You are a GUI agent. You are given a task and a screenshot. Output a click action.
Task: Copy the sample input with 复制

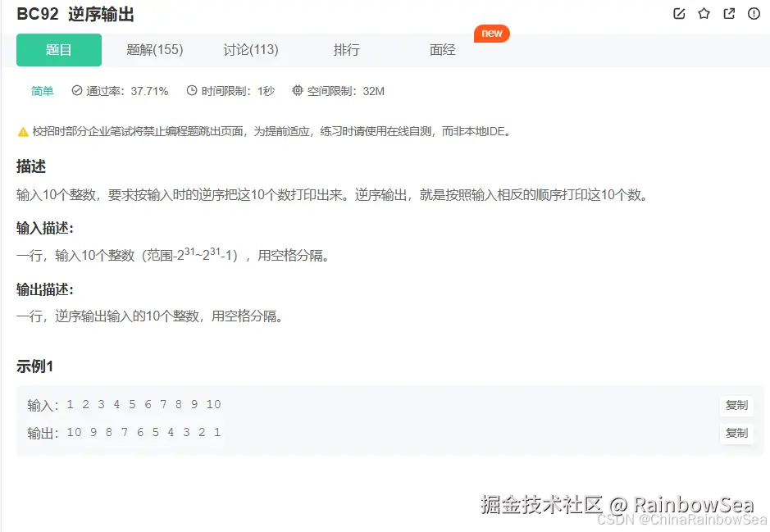[736, 405]
